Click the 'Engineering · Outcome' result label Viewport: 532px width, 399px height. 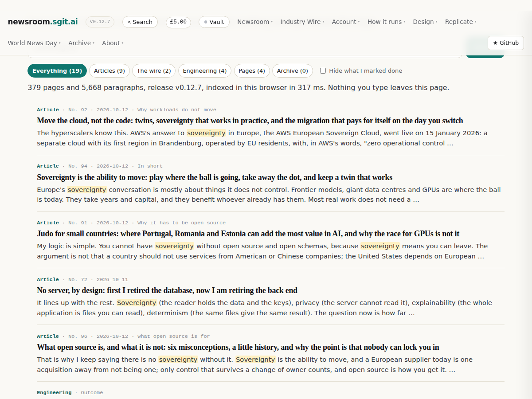[70, 392]
